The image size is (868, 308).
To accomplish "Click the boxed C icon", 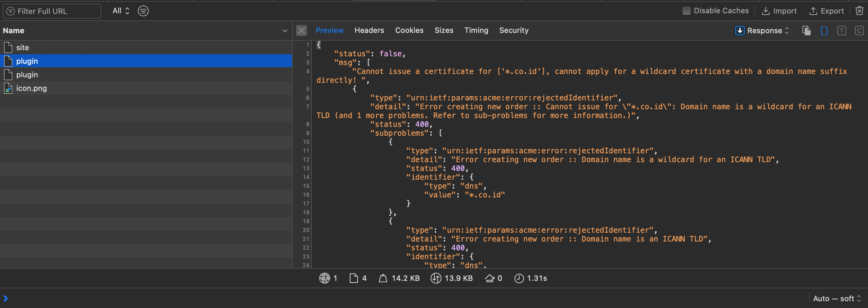I will tap(859, 31).
